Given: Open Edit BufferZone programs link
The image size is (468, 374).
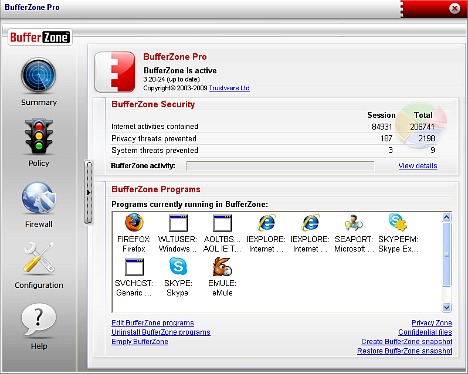Looking at the screenshot, I should pos(153,323).
